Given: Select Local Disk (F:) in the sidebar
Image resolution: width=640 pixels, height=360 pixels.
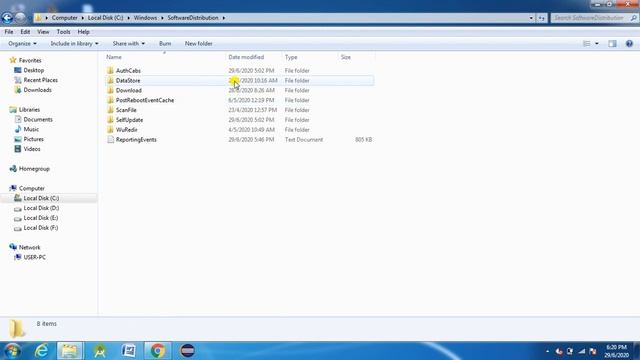Looking at the screenshot, I should [x=41, y=228].
